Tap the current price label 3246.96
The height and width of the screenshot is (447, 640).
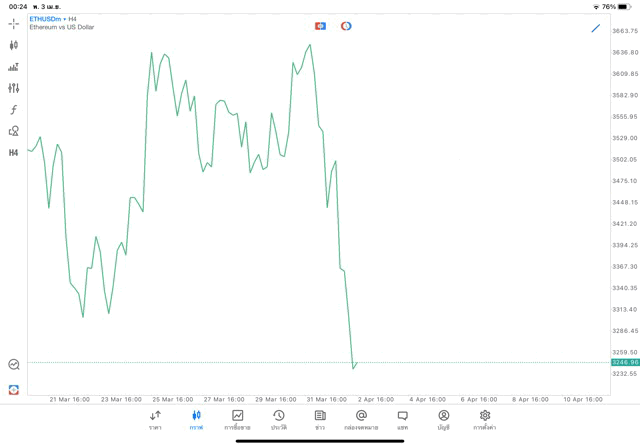[x=625, y=362]
